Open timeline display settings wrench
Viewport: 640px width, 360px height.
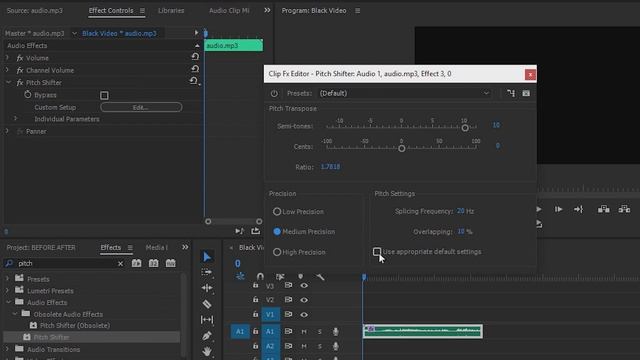coord(320,277)
